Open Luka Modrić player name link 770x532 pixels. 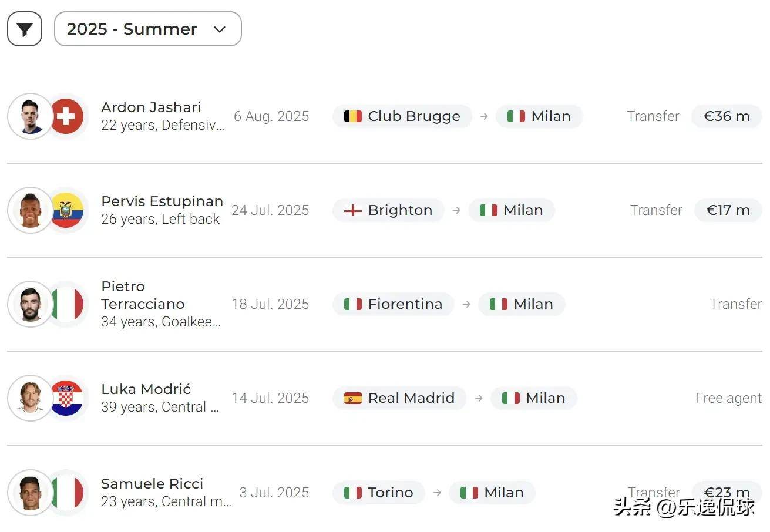(146, 389)
